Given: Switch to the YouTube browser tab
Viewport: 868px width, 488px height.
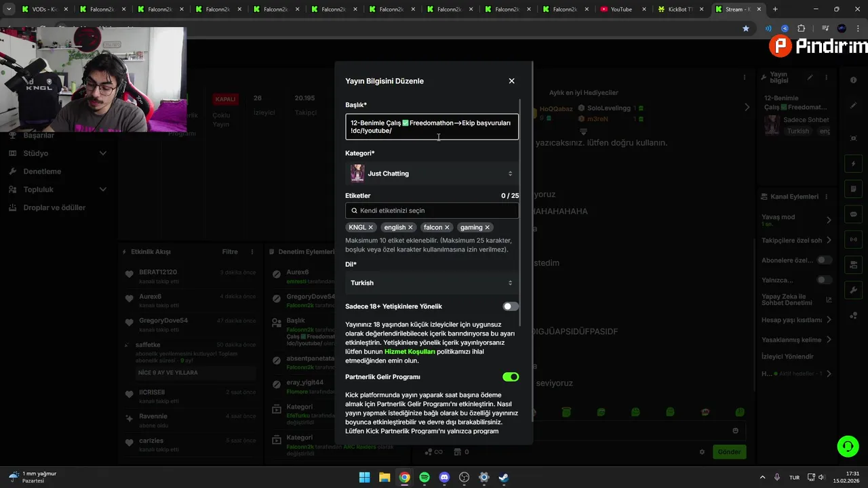Looking at the screenshot, I should tap(621, 9).
